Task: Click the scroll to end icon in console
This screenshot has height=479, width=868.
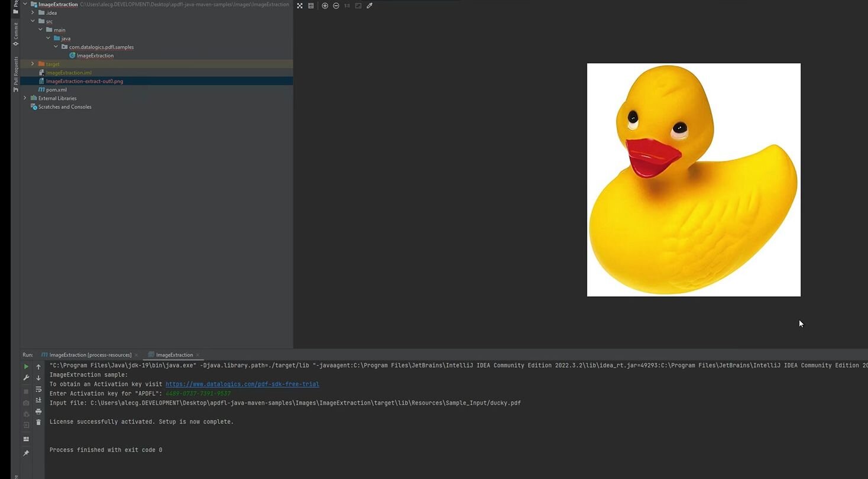Action: [x=38, y=400]
